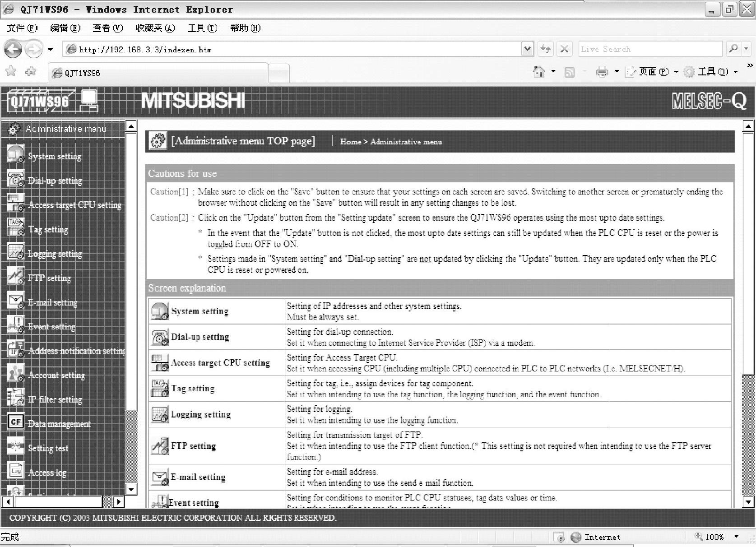Open the 编辑(E) menu

(x=65, y=28)
